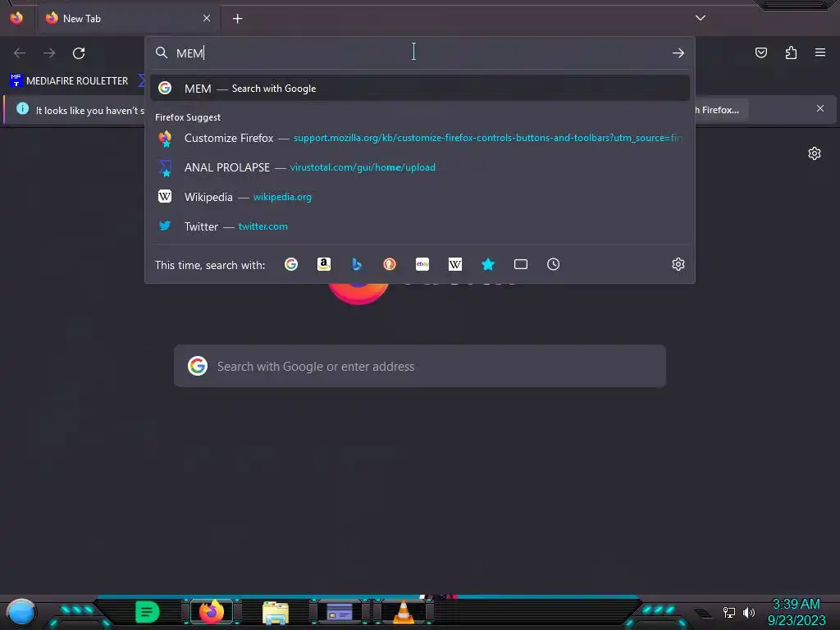
Task: Click the Start orb button
Action: pos(21,612)
